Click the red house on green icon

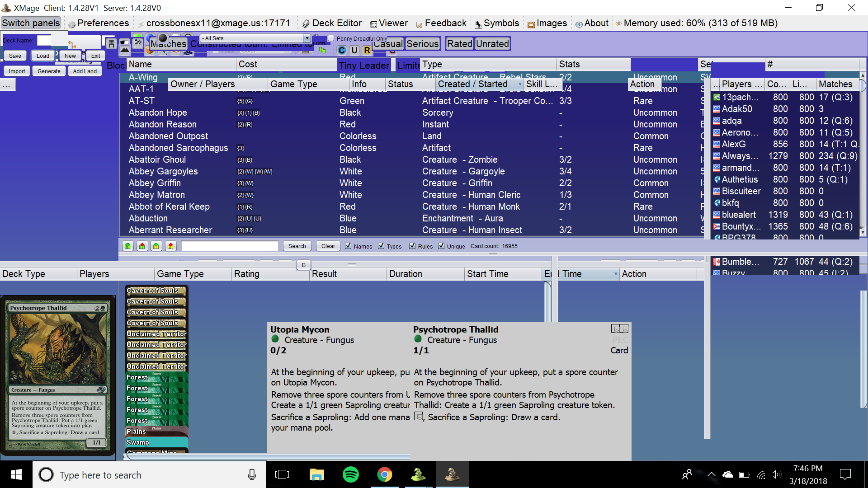[142, 246]
